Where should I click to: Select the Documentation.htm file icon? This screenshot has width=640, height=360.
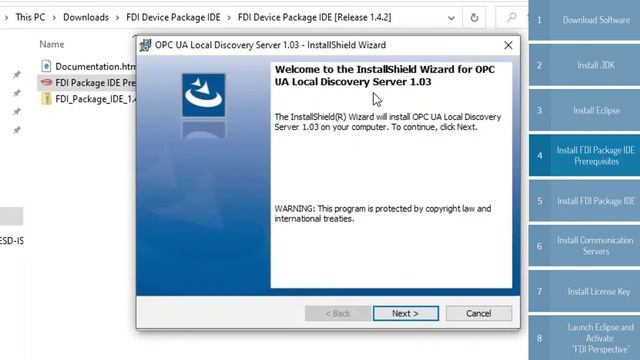click(x=46, y=66)
